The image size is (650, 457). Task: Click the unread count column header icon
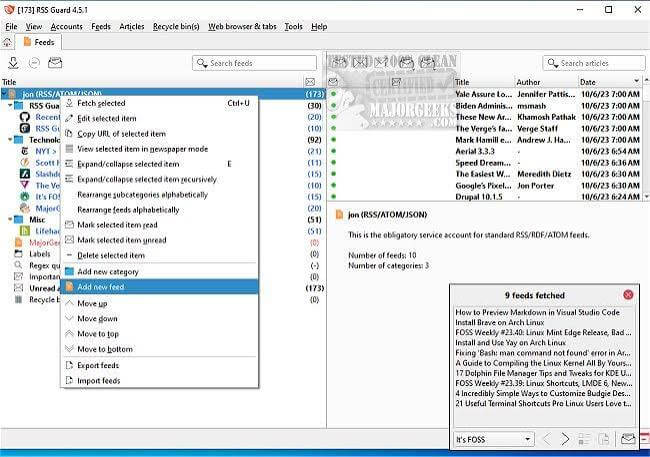click(310, 82)
